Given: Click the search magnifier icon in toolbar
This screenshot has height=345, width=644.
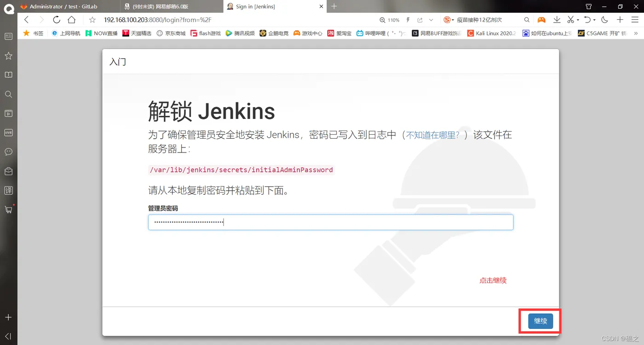Looking at the screenshot, I should (527, 20).
